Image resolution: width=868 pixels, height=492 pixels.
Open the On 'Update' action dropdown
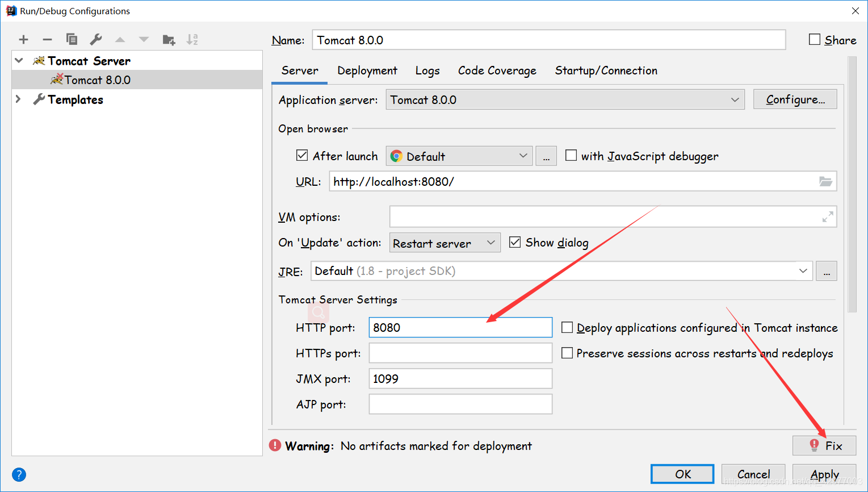click(445, 243)
